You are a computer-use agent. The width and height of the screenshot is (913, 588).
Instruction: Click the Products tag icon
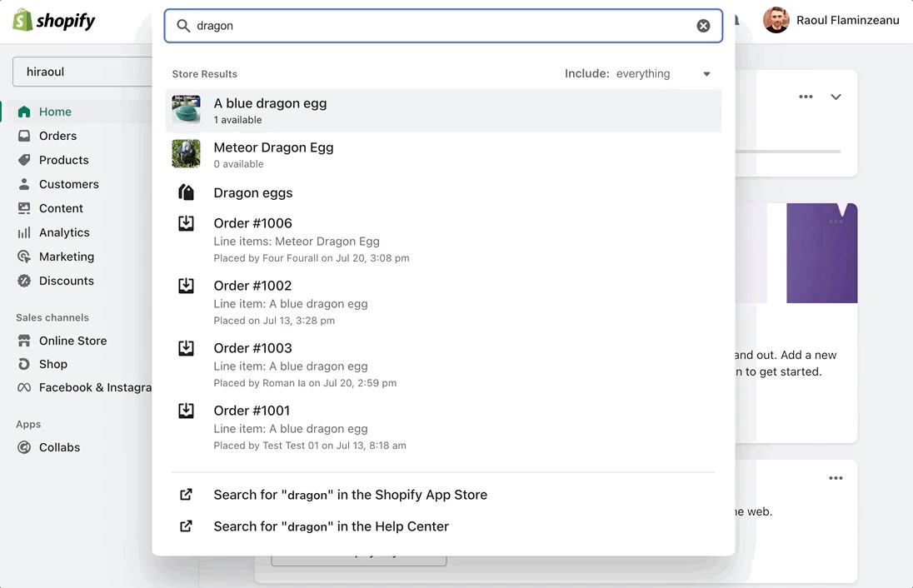coord(24,160)
